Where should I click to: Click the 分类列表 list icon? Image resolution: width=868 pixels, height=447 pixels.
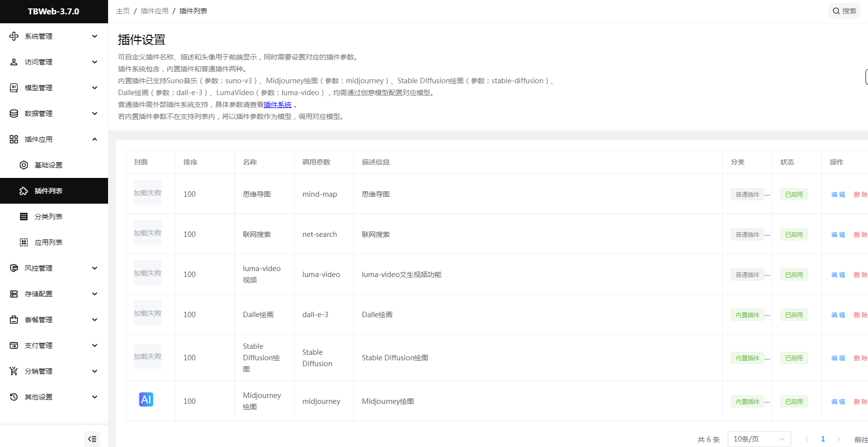[x=24, y=217]
